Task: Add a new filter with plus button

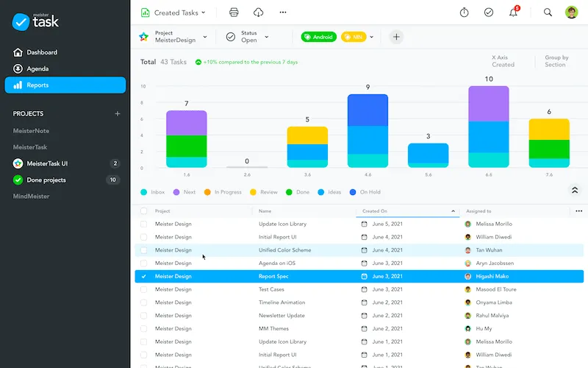Action: point(396,37)
